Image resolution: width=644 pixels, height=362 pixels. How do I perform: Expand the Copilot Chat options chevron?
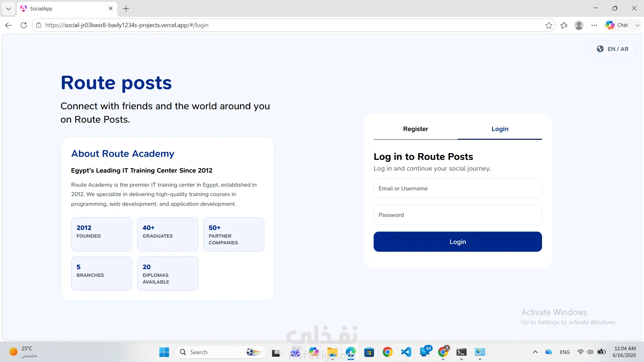pos(637,25)
